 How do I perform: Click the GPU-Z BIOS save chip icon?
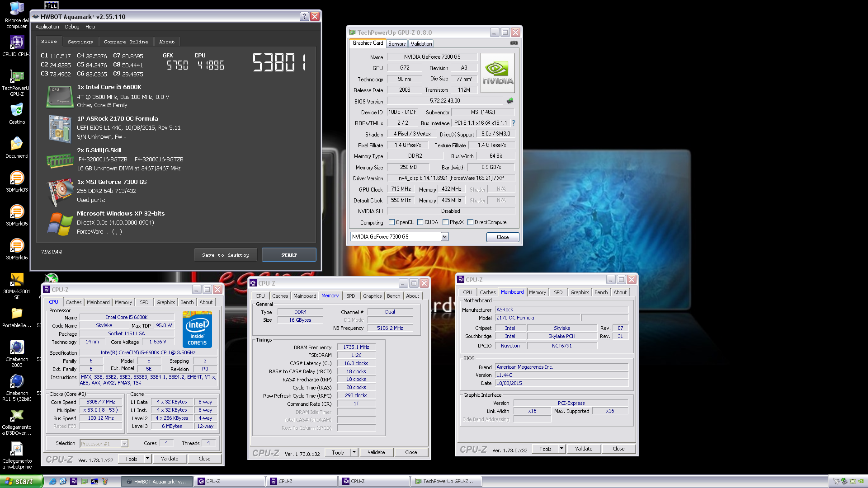click(x=510, y=100)
